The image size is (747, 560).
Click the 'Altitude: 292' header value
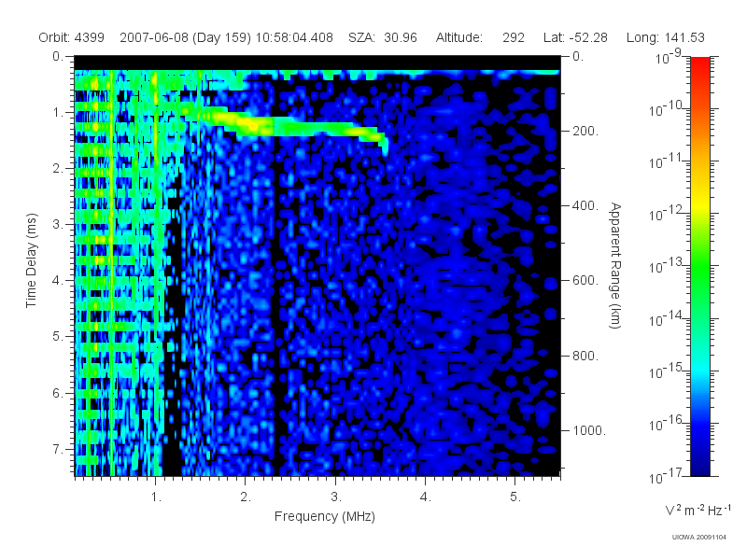click(x=480, y=37)
